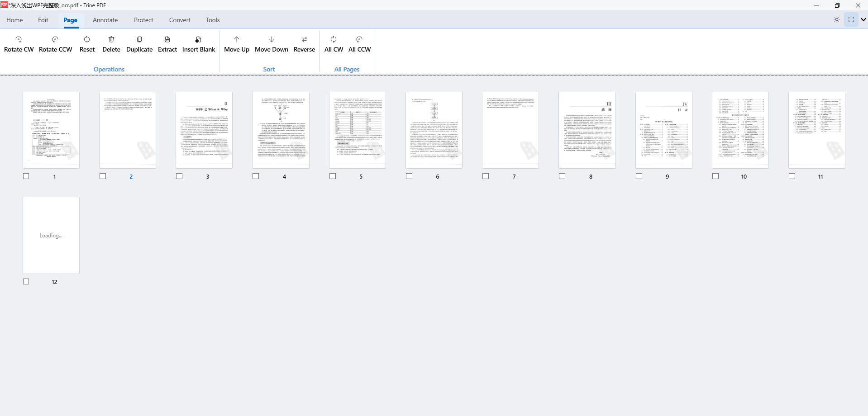The image size is (868, 416).
Task: Tick the checkbox for page 3
Action: tap(179, 176)
